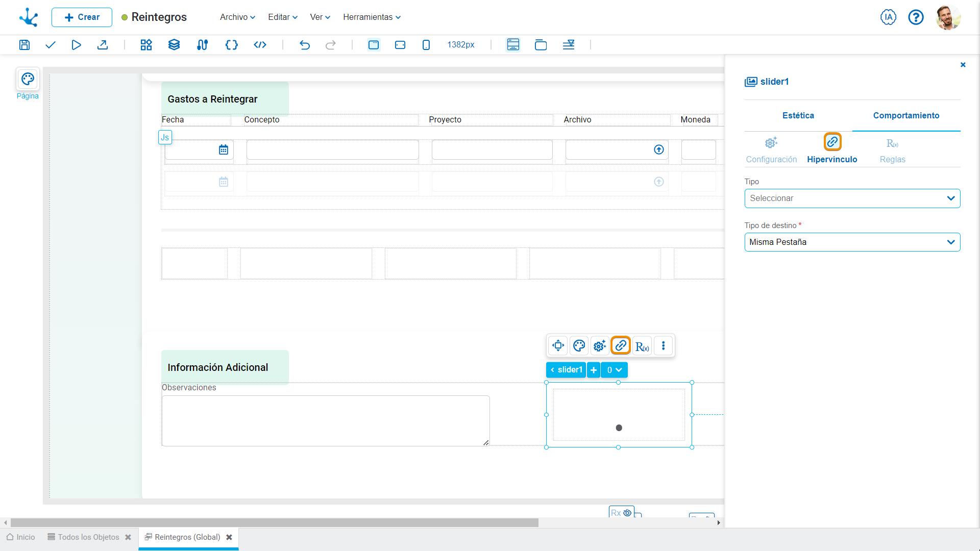
Task: Click the hyperlink icon on slider toolbar
Action: coord(621,345)
